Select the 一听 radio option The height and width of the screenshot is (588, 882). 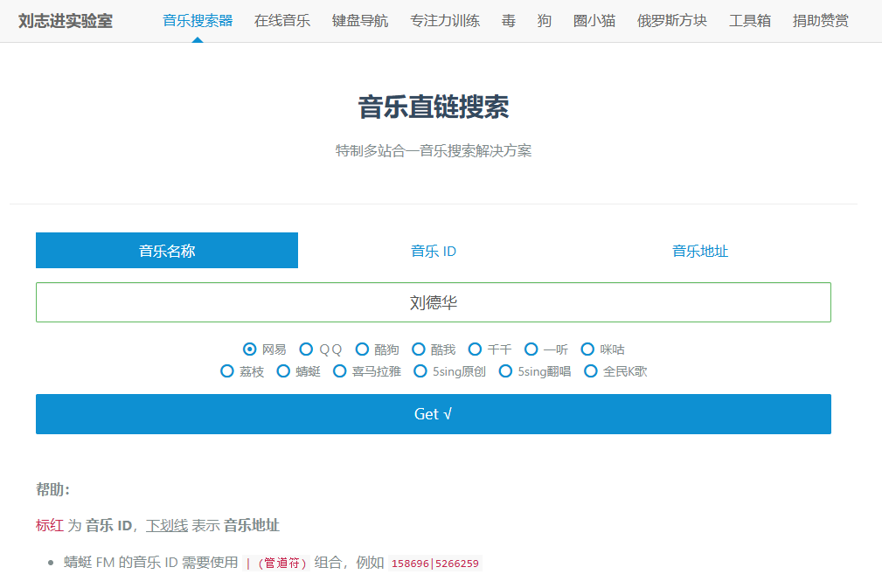pos(531,349)
